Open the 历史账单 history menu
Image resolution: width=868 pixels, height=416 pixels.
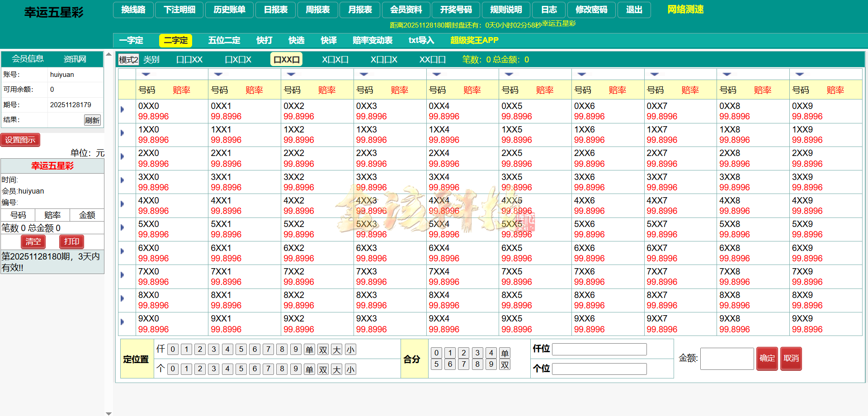click(x=230, y=9)
